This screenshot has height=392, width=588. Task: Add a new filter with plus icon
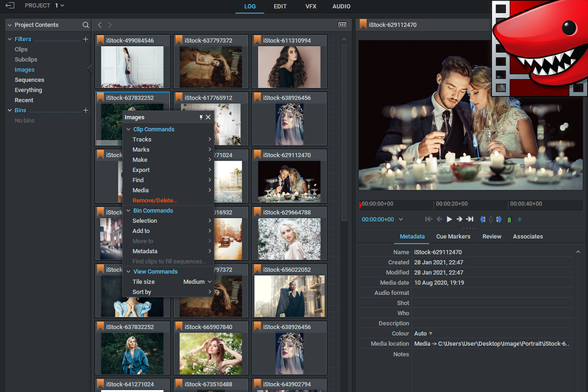coord(86,39)
